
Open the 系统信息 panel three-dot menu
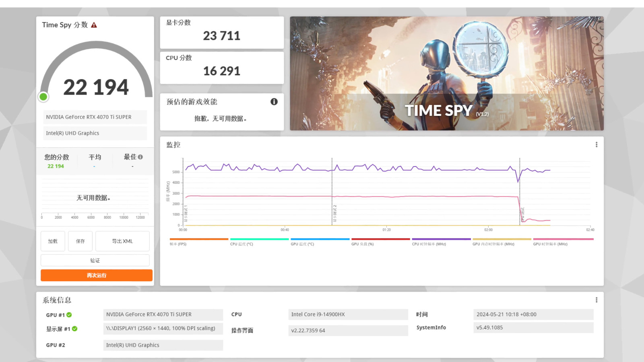(x=597, y=300)
